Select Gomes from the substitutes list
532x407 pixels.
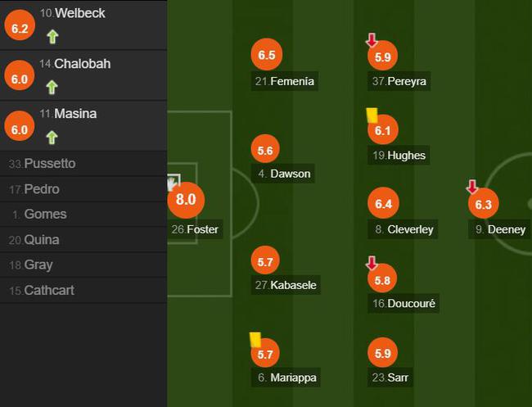83,215
